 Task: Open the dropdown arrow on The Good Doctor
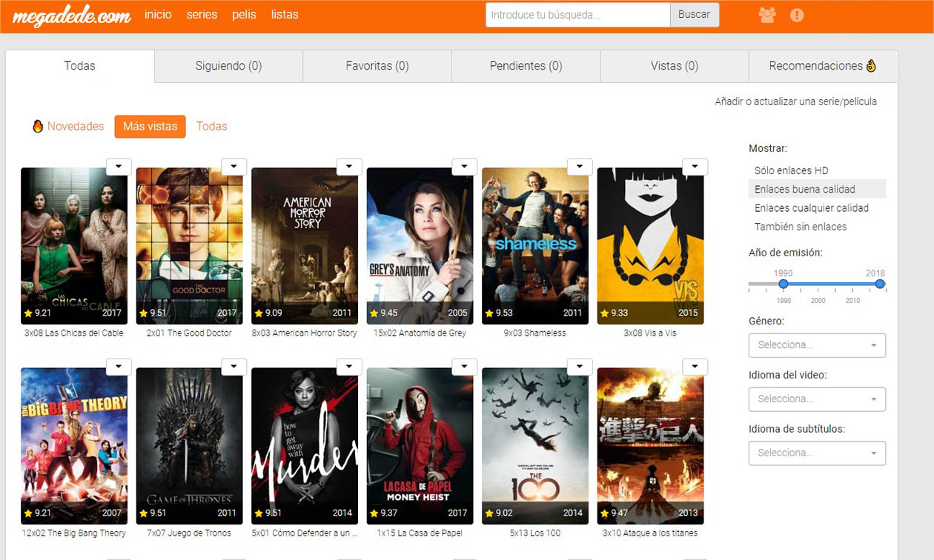click(x=233, y=167)
